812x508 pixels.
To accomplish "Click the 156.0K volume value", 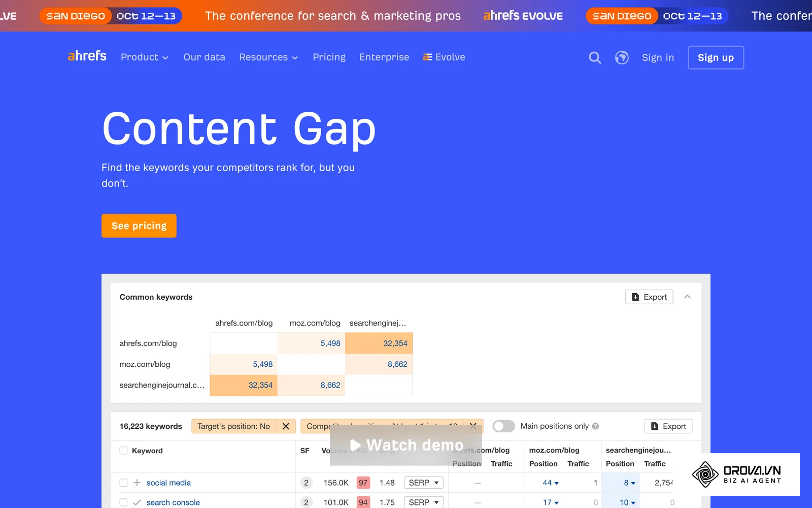I will (x=336, y=483).
